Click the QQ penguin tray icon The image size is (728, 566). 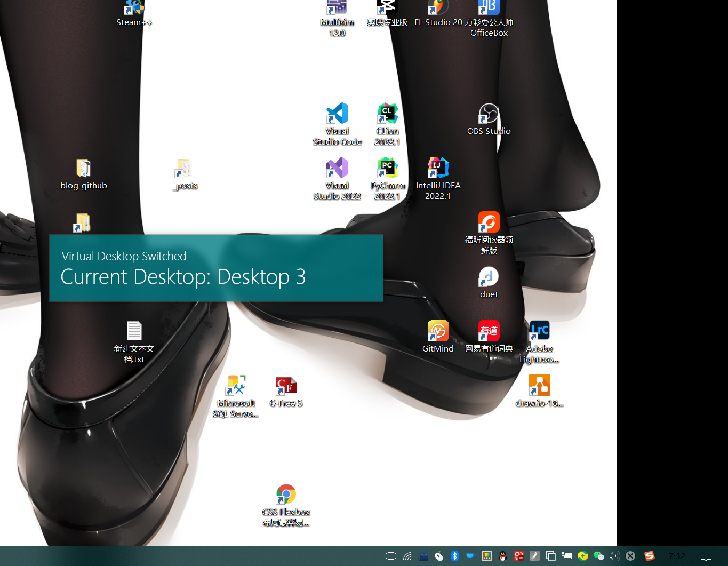(x=502, y=556)
